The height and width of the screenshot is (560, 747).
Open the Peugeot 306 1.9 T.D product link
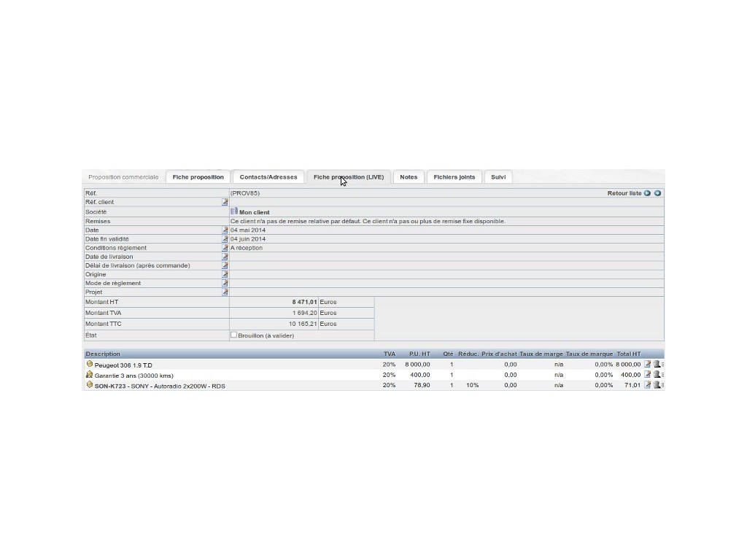click(x=123, y=365)
